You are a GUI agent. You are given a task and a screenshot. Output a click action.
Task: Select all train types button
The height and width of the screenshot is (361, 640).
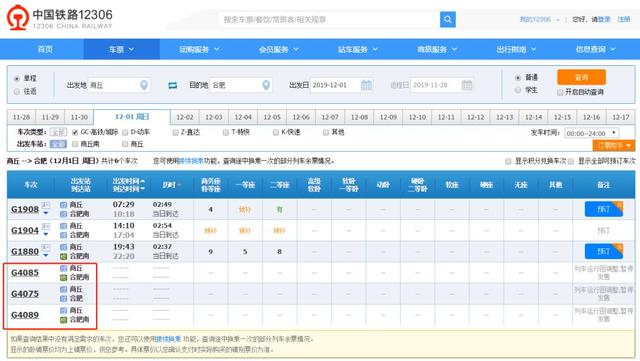pos(58,132)
